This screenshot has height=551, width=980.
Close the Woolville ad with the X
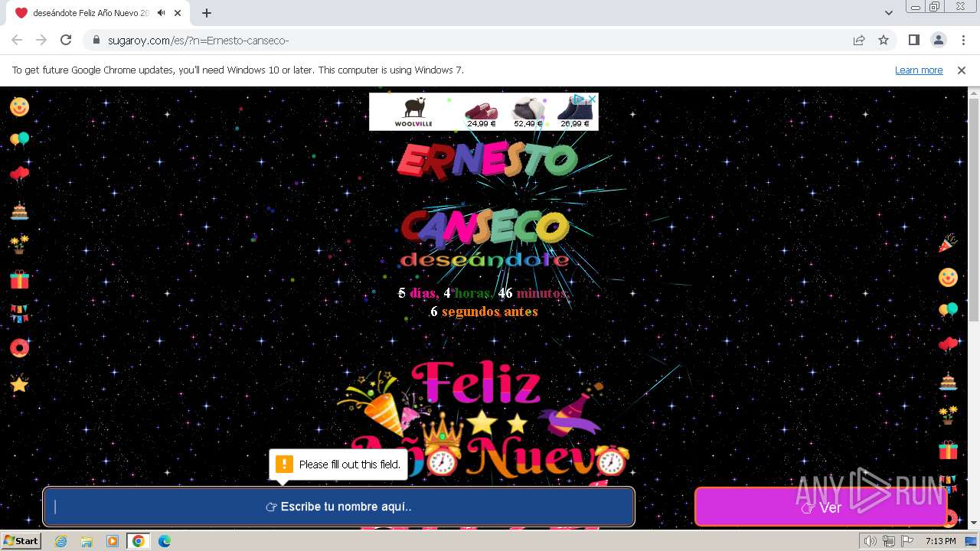click(592, 98)
